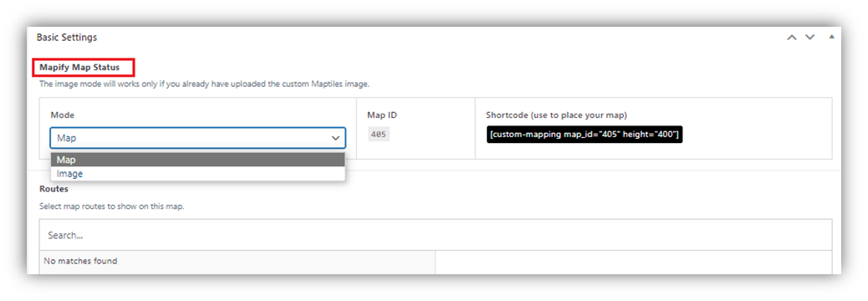Viewport: 868px width, 301px height.
Task: Move Basic Settings panel down
Action: tap(809, 38)
